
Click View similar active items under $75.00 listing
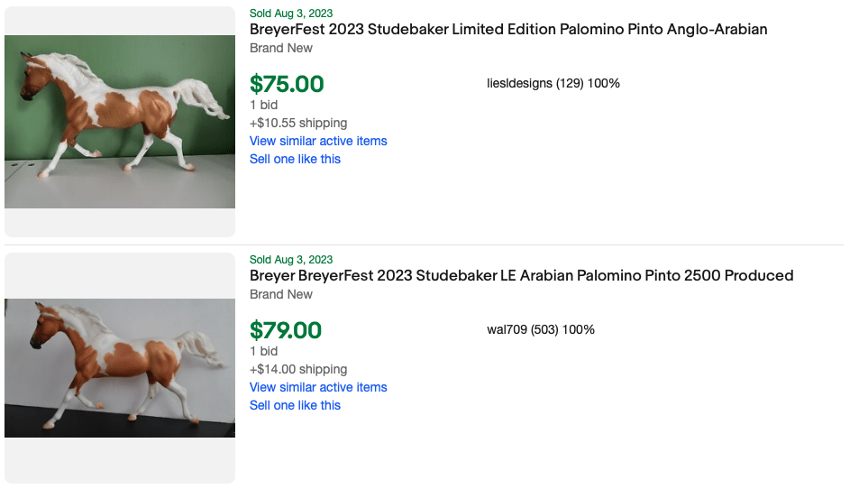(x=318, y=141)
